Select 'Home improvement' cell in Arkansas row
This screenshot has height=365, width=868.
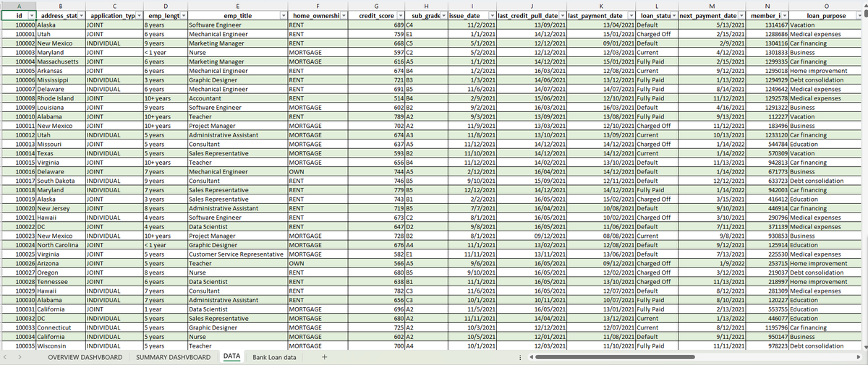coord(826,71)
